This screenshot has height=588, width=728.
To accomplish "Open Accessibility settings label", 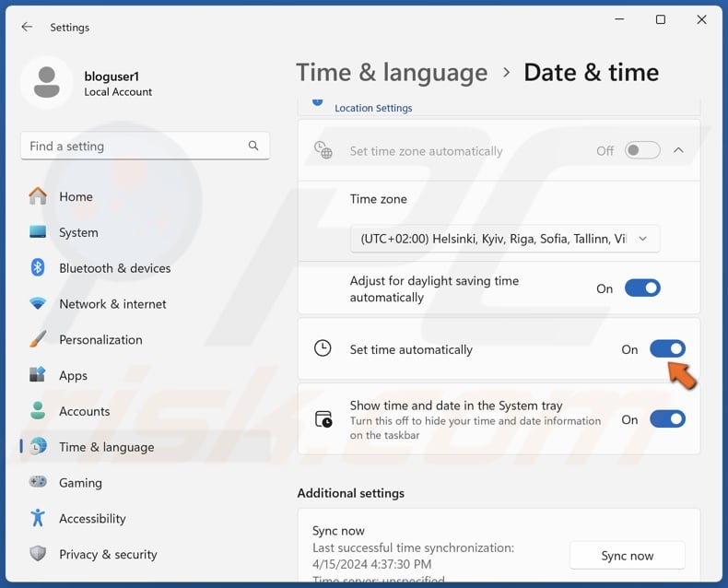I will pyautogui.click(x=92, y=518).
